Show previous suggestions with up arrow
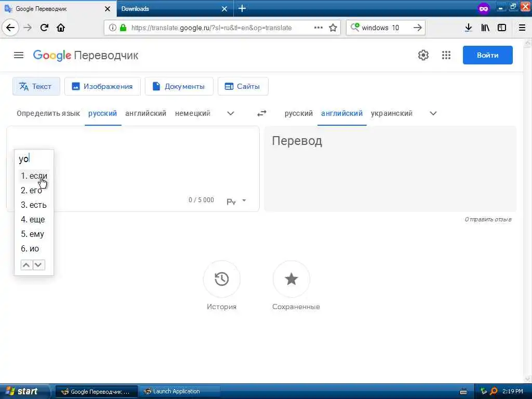This screenshot has height=399, width=532. click(26, 265)
